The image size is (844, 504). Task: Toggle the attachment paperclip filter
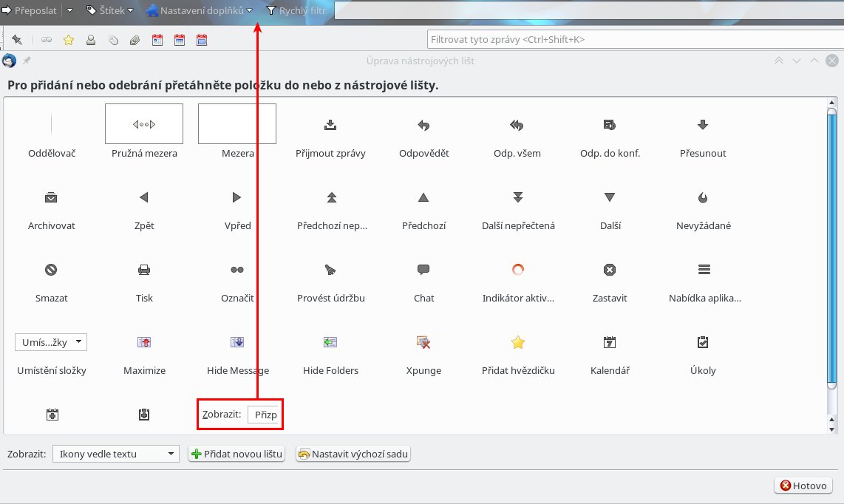coord(135,41)
